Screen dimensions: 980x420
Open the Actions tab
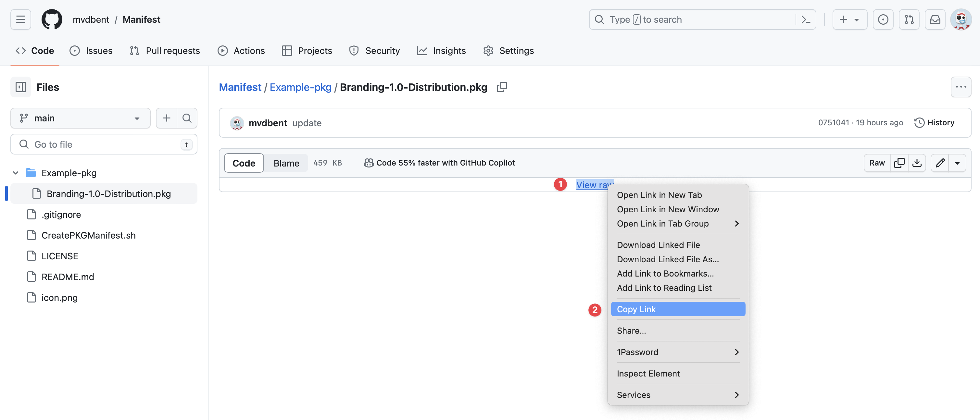coord(241,51)
